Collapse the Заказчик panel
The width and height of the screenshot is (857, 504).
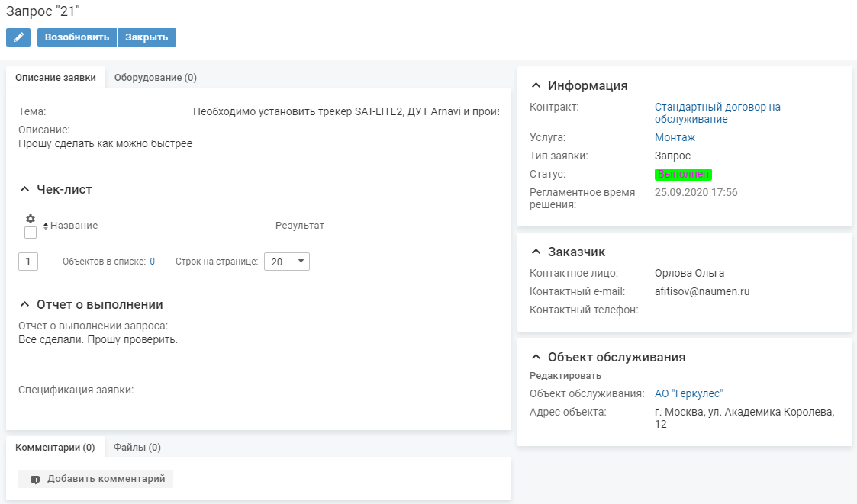[x=536, y=252]
